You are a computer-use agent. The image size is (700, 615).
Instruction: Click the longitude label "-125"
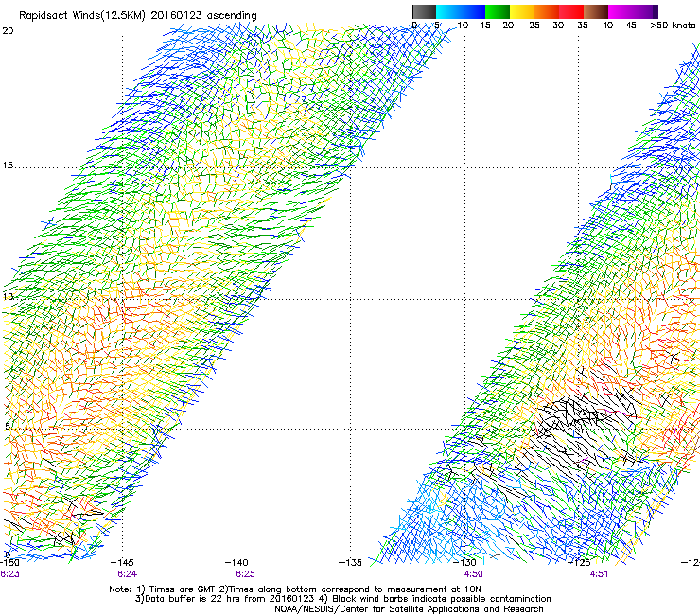[x=579, y=562]
